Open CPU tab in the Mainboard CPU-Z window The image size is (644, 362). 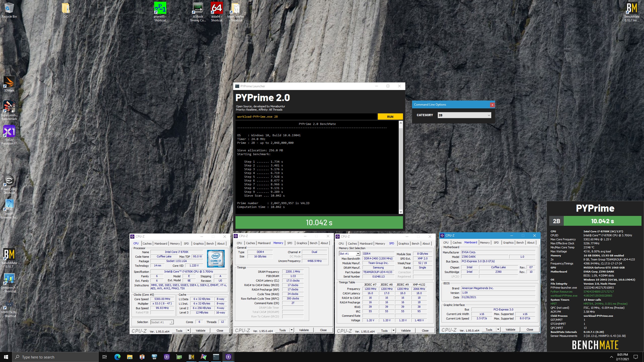pyautogui.click(x=446, y=243)
